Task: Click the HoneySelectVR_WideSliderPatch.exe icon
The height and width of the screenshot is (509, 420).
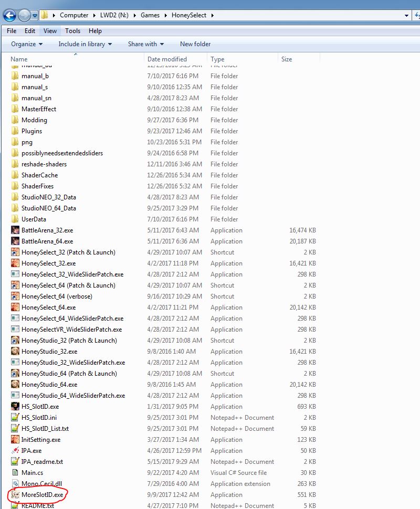Action: 15,330
